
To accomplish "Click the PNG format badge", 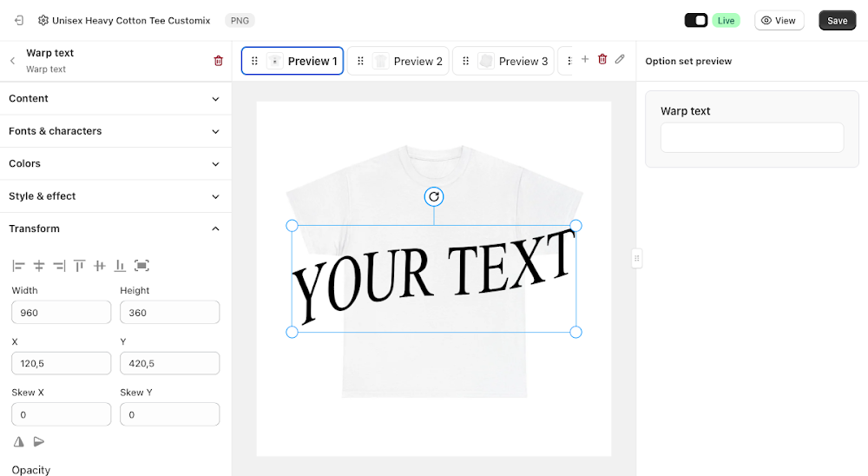I will [240, 21].
